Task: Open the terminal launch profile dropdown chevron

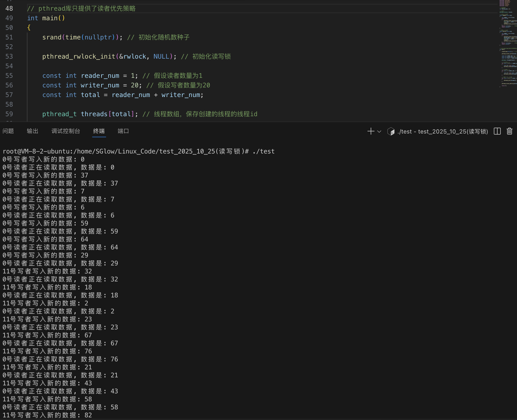Action: coord(379,131)
